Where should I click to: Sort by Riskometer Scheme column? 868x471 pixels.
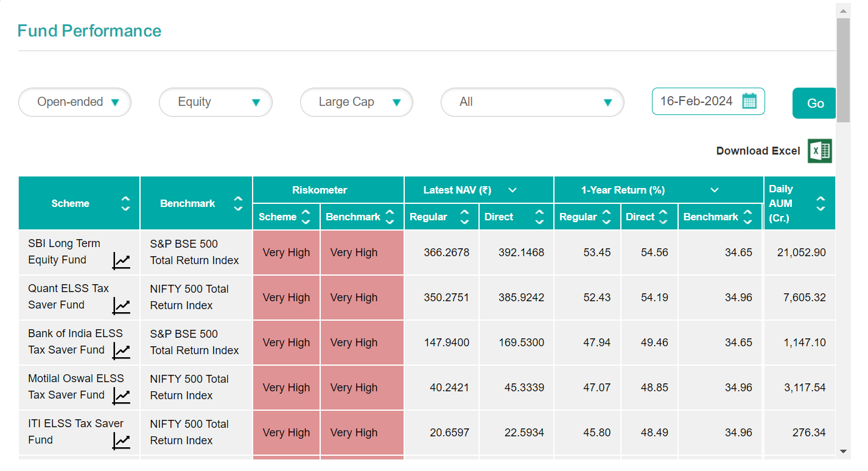pos(306,217)
